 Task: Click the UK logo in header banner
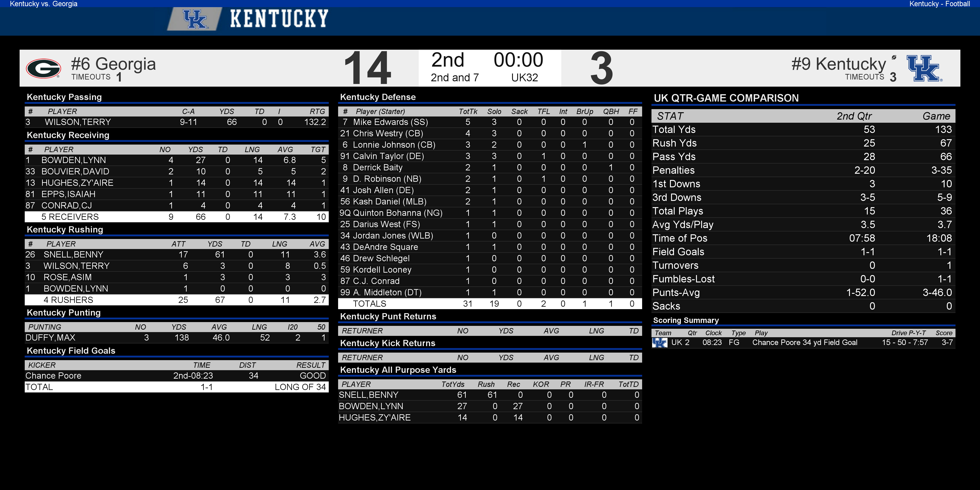[195, 19]
